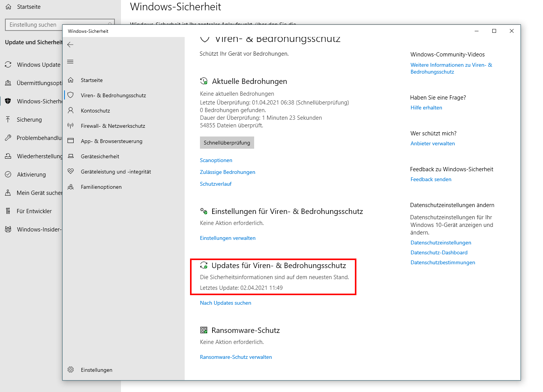Image resolution: width=543 pixels, height=392 pixels.
Task: Click the shield icon for Viren- & Bedrohungsschutz
Action: [71, 95]
